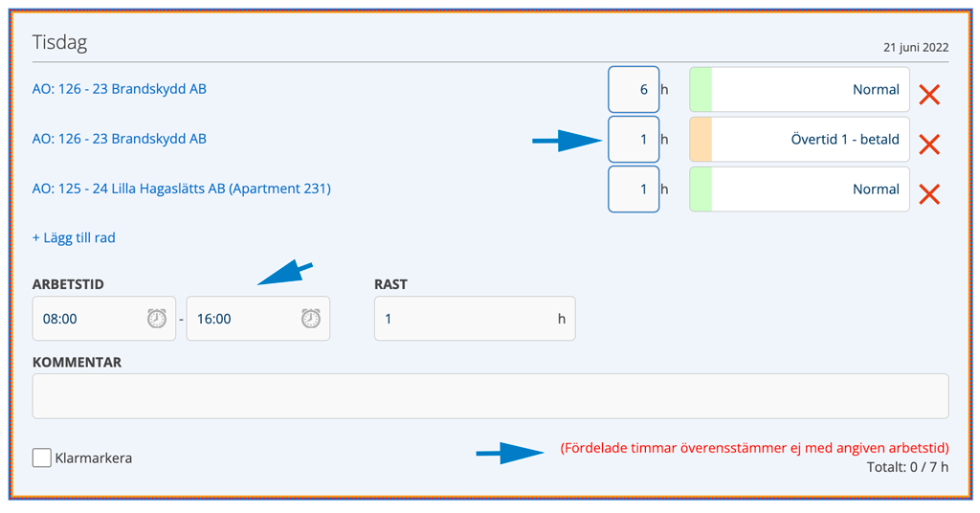Open AO: 125 - 24 Lilla Hagaslätts AB link
The image size is (980, 513).
(181, 189)
